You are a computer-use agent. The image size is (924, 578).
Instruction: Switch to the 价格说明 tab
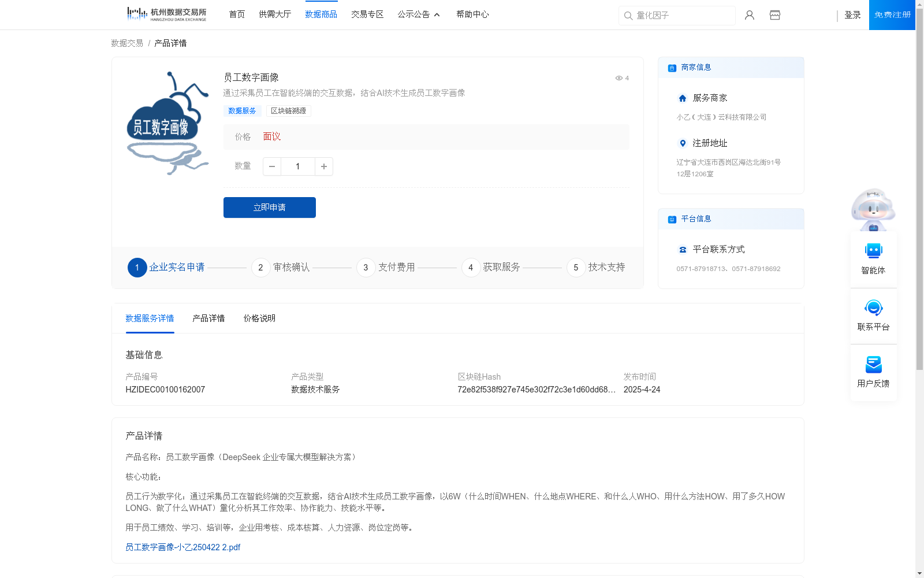[x=259, y=318]
